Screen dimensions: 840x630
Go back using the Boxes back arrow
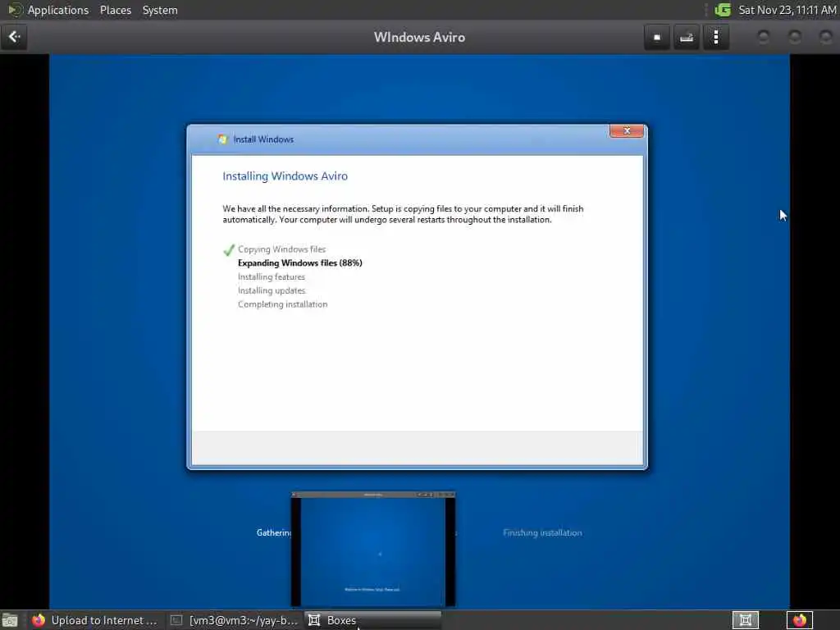[14, 37]
